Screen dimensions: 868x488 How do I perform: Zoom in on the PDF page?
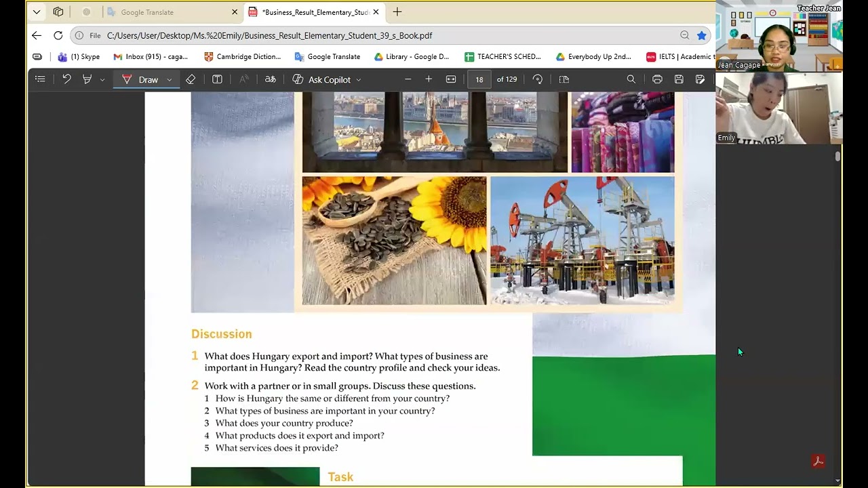pyautogui.click(x=429, y=79)
